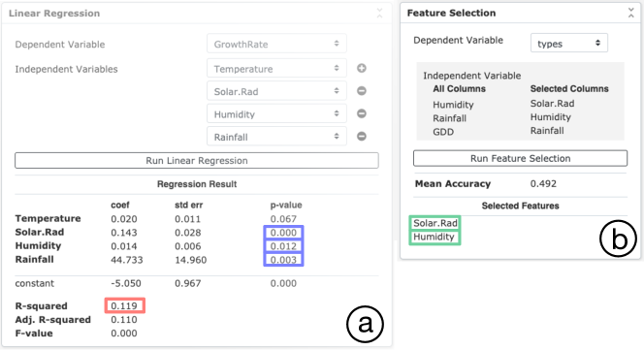
Task: Remove the Rainfall variable with minus icon
Action: [x=362, y=136]
